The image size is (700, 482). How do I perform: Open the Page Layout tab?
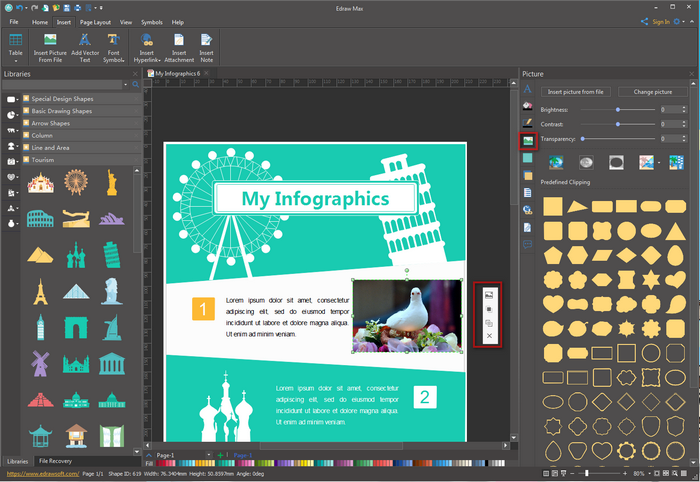(x=96, y=21)
